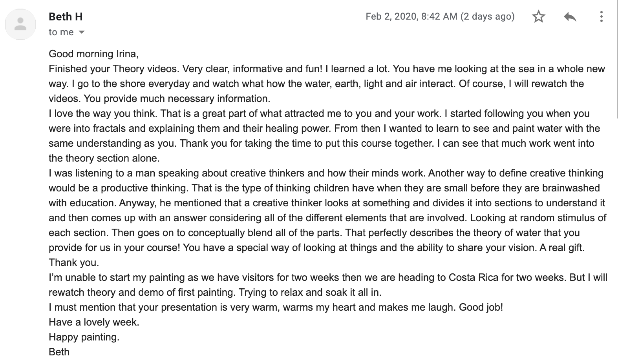Click the reply arrow icon
The height and width of the screenshot is (364, 618).
click(x=570, y=16)
